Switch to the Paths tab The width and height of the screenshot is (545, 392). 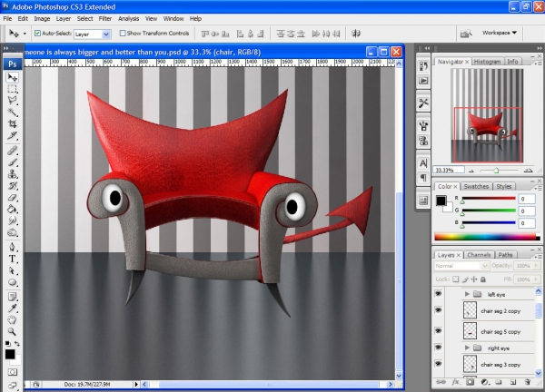505,255
